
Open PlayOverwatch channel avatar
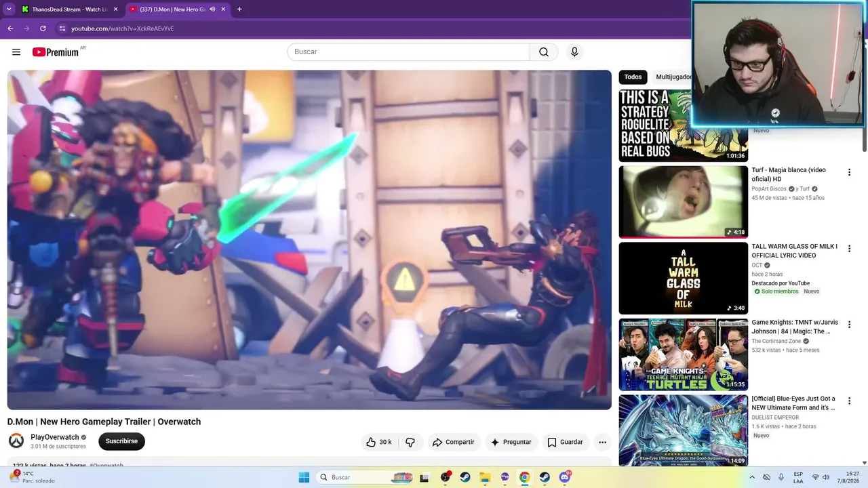click(x=16, y=441)
